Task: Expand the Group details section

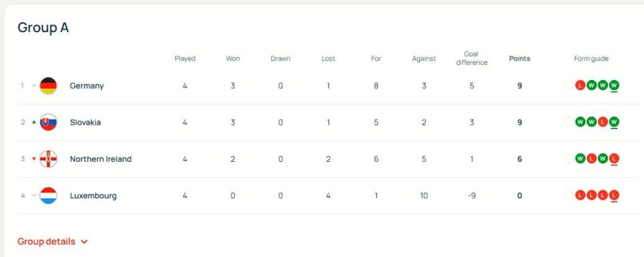Action: pos(47,241)
